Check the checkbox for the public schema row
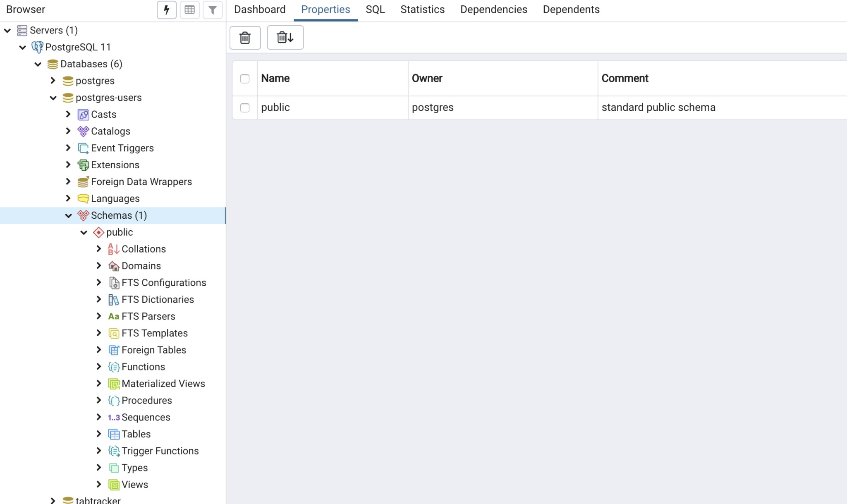This screenshot has width=847, height=504. coord(245,107)
